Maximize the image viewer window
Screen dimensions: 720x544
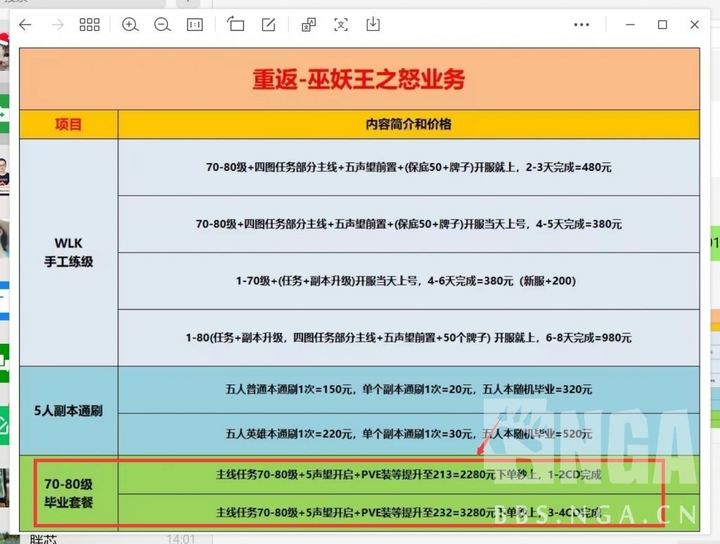click(662, 24)
